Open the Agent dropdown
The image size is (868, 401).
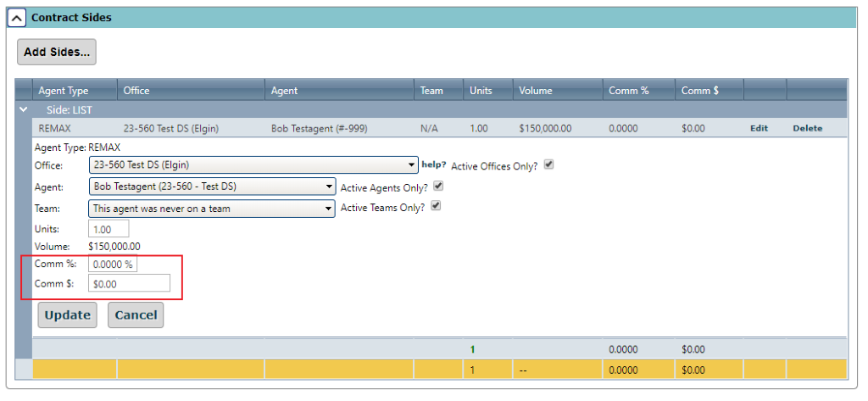[212, 187]
